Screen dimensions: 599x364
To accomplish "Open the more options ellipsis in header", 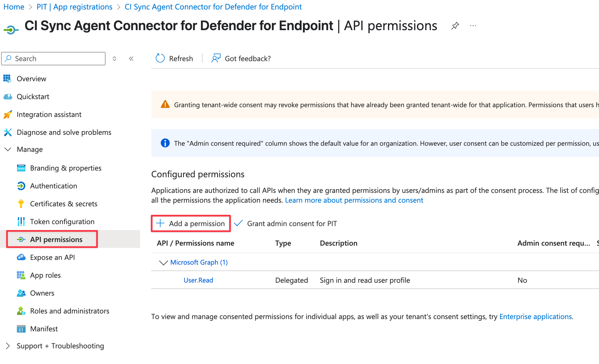I will 473,26.
